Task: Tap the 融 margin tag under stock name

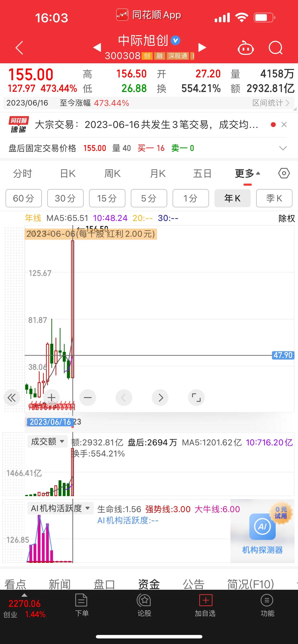Action: (160, 56)
